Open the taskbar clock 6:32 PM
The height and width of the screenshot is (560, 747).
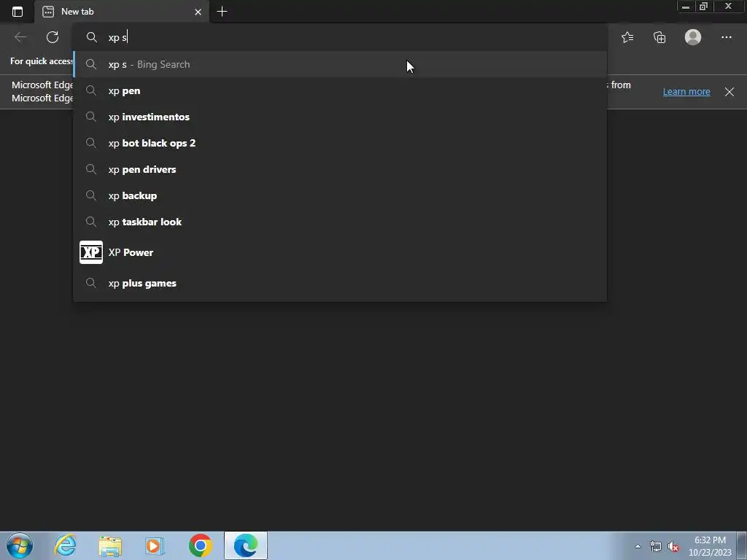pyautogui.click(x=710, y=546)
